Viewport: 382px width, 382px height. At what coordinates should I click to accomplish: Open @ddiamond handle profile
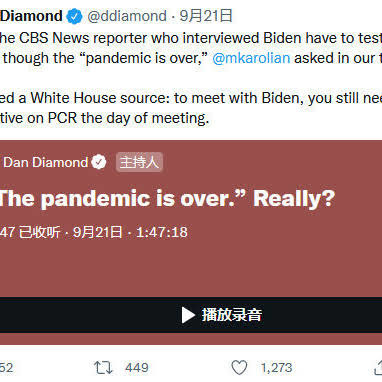pyautogui.click(x=127, y=16)
